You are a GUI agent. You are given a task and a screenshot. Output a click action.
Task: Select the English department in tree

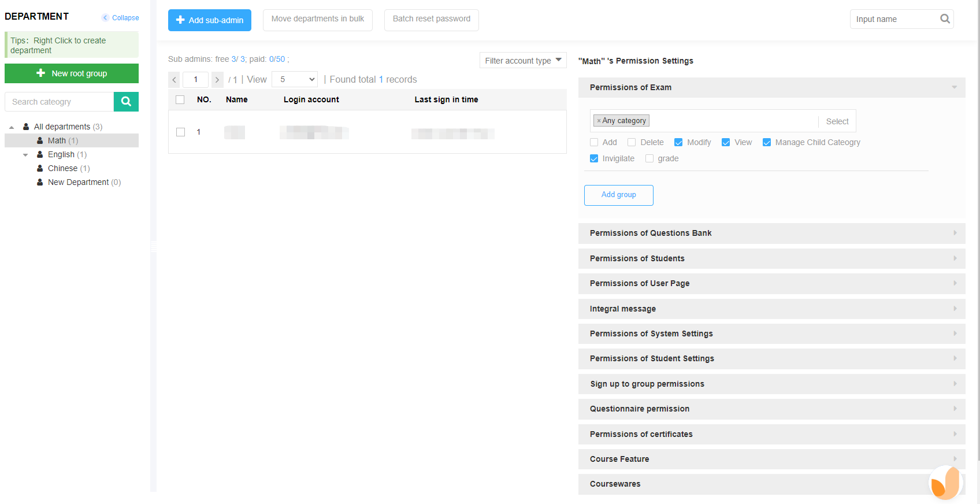(x=61, y=154)
